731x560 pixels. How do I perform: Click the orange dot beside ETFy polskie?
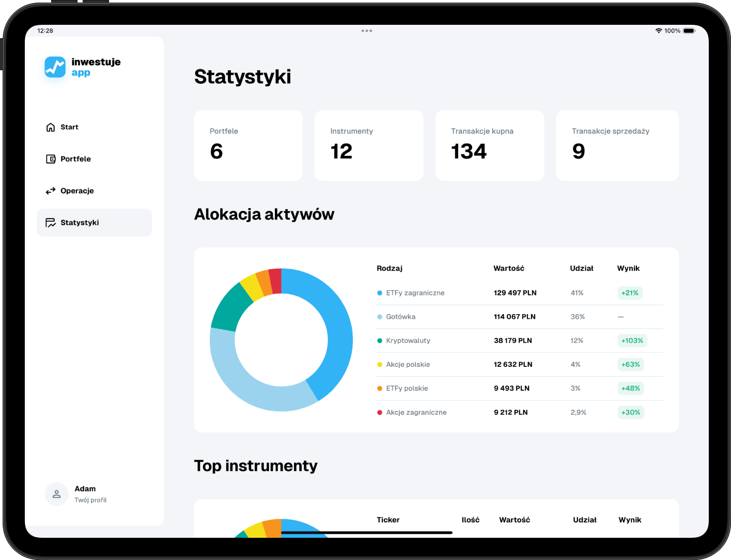click(380, 388)
